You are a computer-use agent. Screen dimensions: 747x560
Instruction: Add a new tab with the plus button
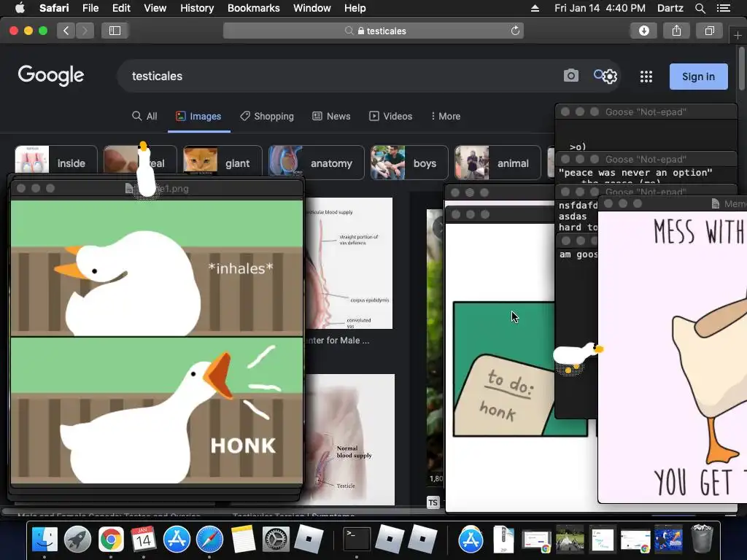click(x=738, y=35)
